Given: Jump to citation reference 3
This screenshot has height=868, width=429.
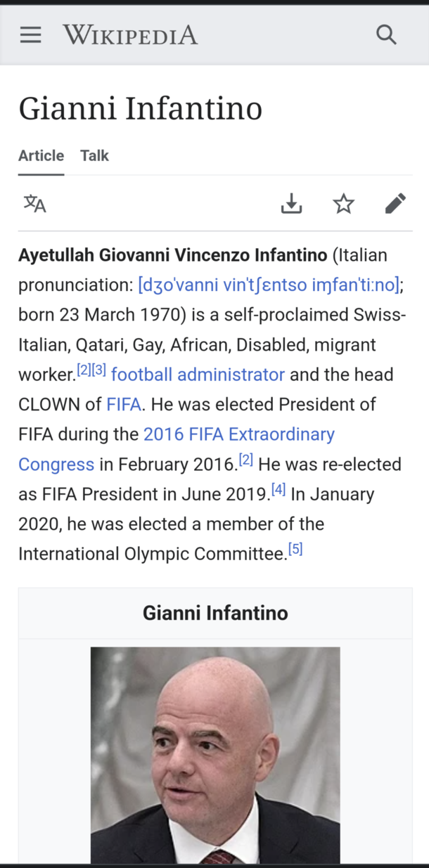Looking at the screenshot, I should pyautogui.click(x=98, y=370).
